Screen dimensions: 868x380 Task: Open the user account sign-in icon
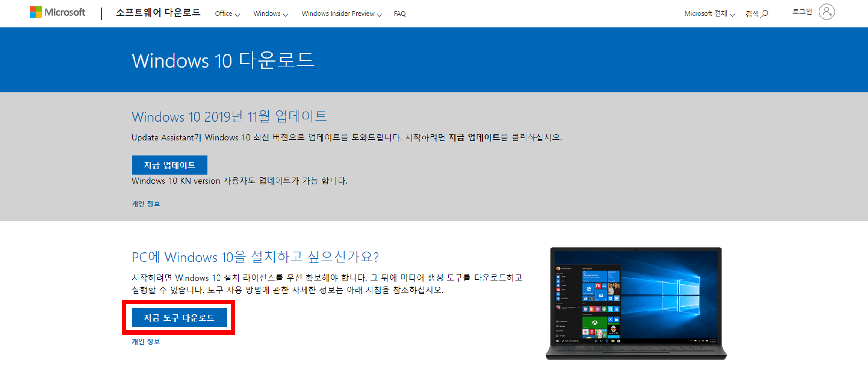(826, 12)
